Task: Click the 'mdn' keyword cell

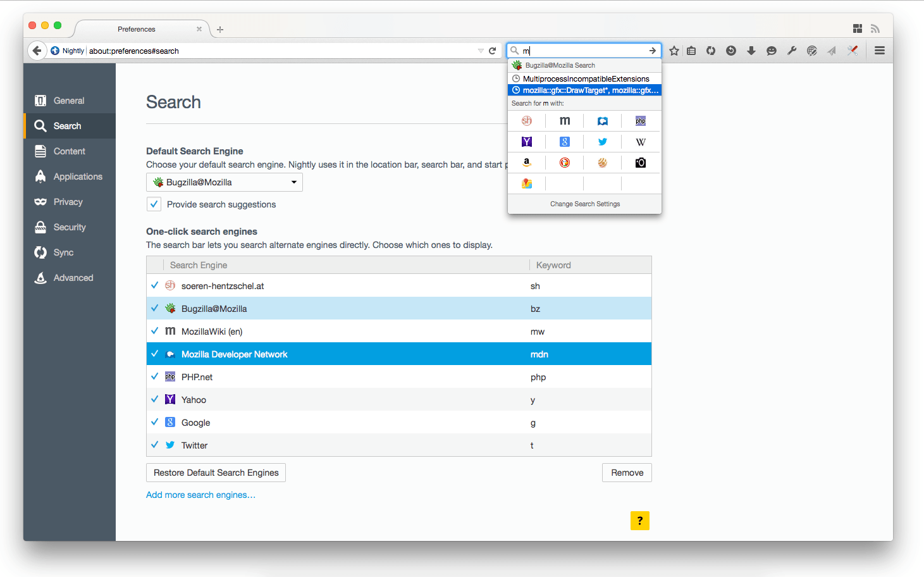Action: (x=539, y=354)
